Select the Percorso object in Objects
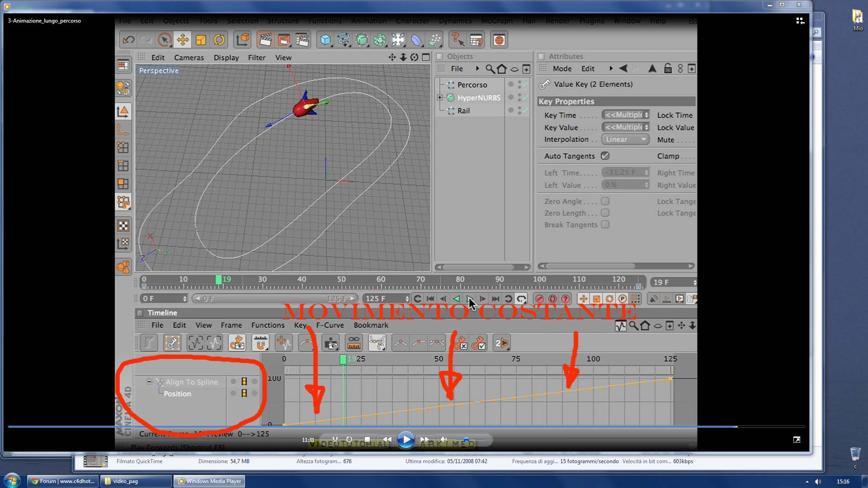The image size is (868, 488). click(x=472, y=85)
